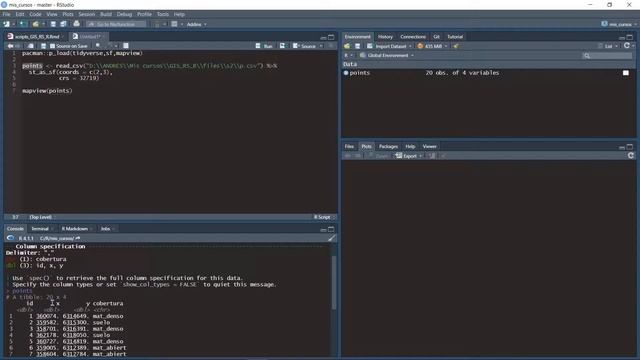The width and height of the screenshot is (640, 360).
Task: Expand points object details
Action: coord(346,73)
